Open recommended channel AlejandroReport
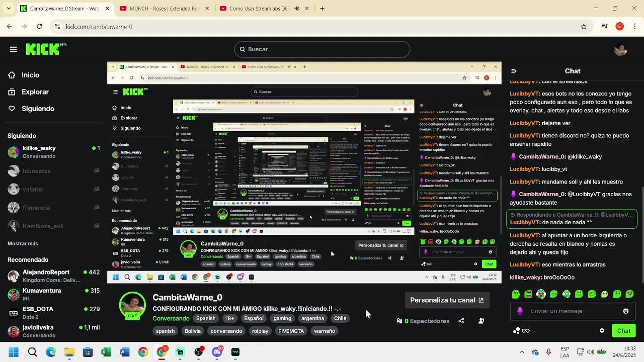The width and height of the screenshot is (644, 362). point(53,276)
